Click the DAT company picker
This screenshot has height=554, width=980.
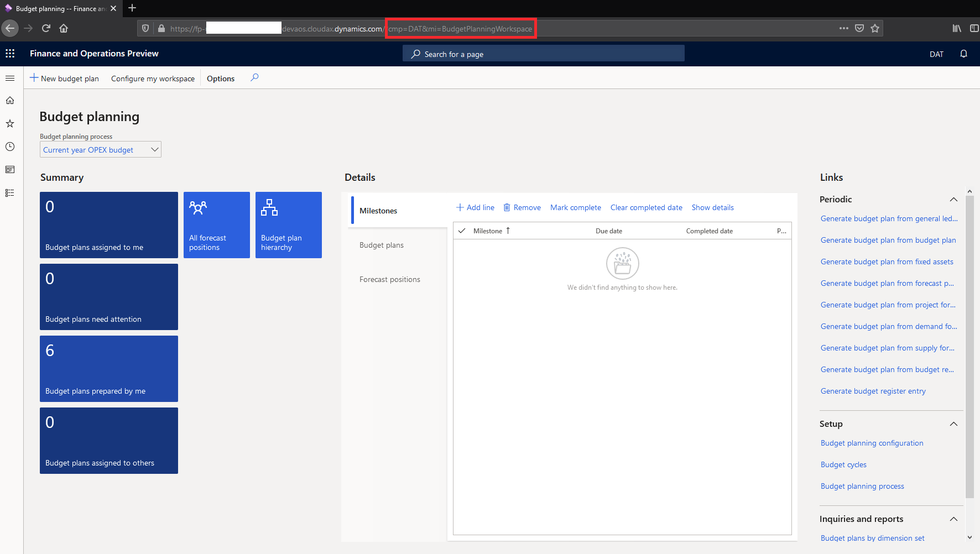(x=936, y=54)
